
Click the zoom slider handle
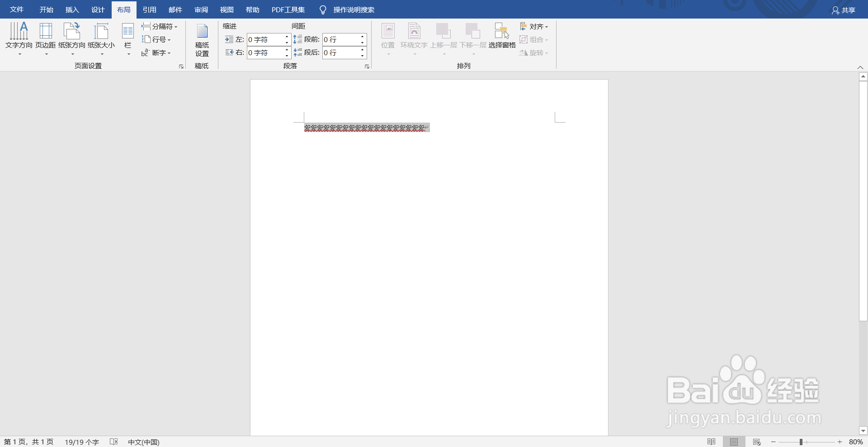(801, 442)
